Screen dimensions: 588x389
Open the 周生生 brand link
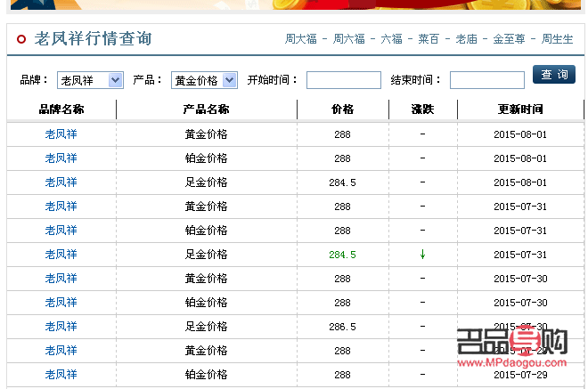pyautogui.click(x=557, y=39)
